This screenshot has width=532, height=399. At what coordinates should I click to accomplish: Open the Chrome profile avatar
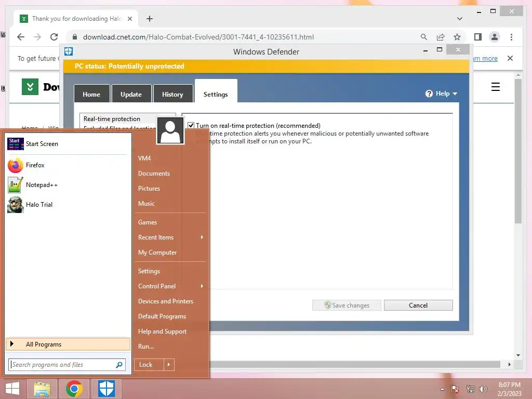[x=495, y=37]
